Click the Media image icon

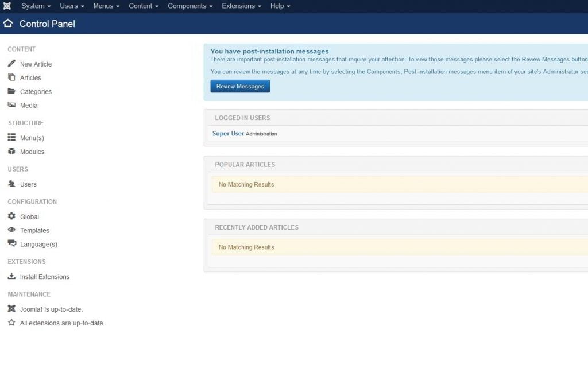(x=11, y=105)
